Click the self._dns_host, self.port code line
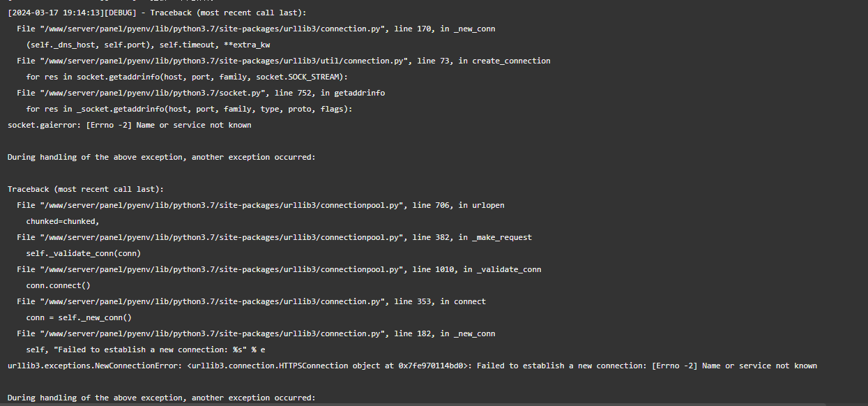The width and height of the screenshot is (868, 406). tap(148, 45)
